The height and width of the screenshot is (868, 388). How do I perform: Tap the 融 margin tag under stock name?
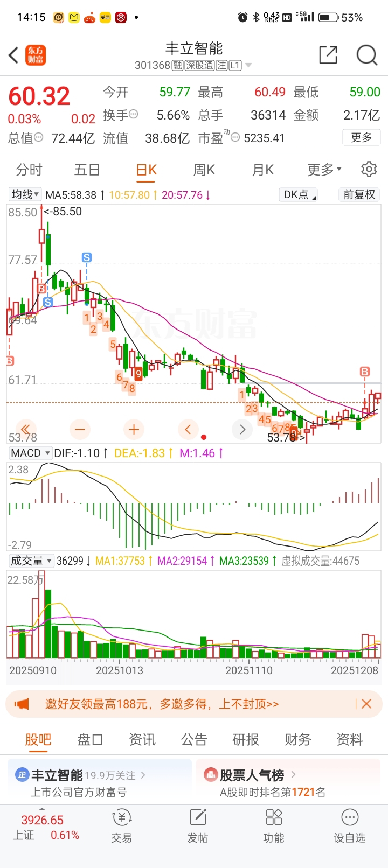(x=178, y=66)
